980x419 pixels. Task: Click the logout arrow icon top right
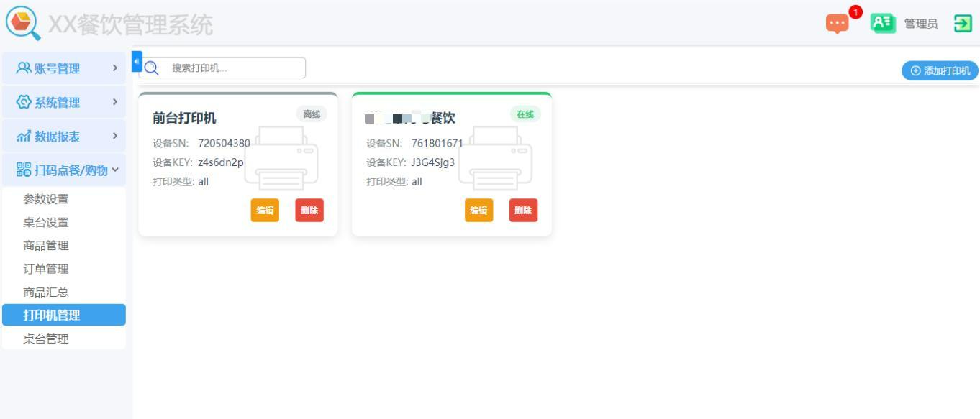pyautogui.click(x=962, y=23)
